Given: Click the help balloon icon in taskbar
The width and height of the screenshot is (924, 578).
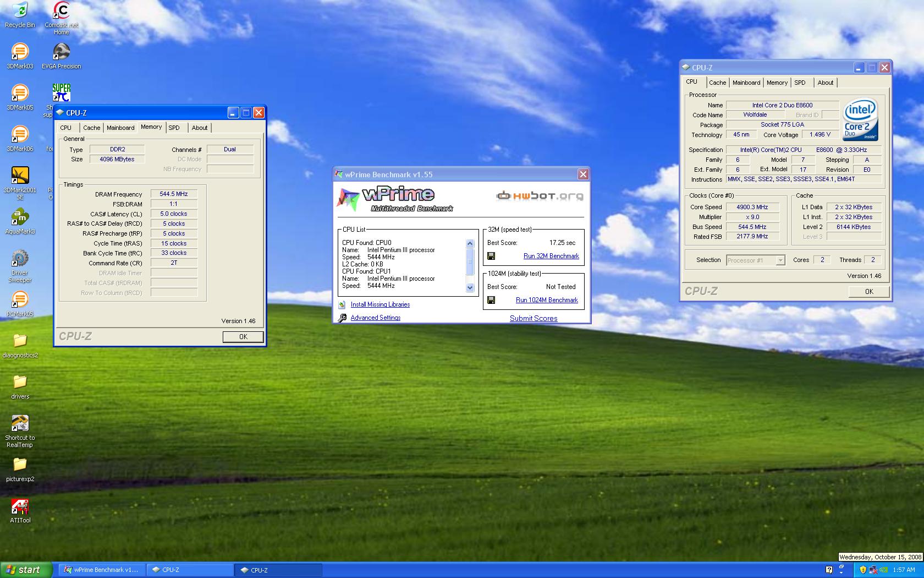Looking at the screenshot, I should (829, 570).
